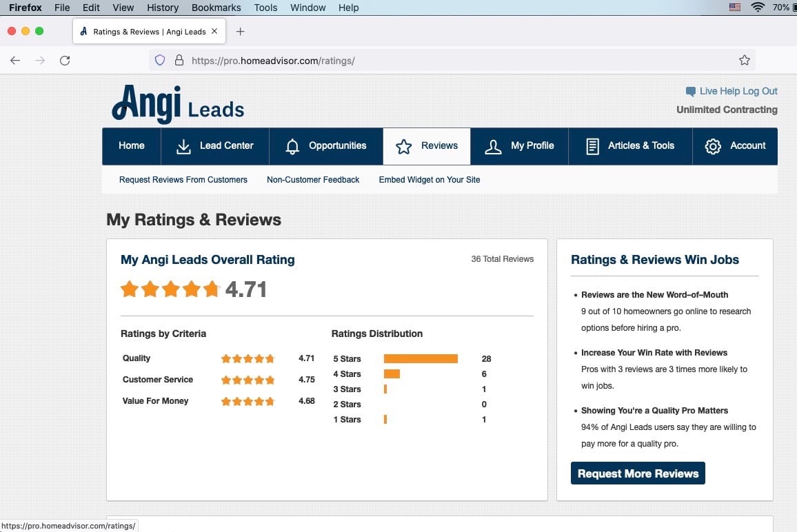Show site security info via padlock icon
Viewport: 797px width, 532px height.
pos(179,61)
